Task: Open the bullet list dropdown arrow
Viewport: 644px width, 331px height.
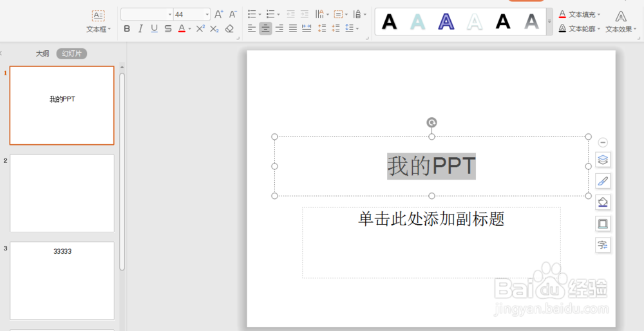Action: pyautogui.click(x=260, y=14)
